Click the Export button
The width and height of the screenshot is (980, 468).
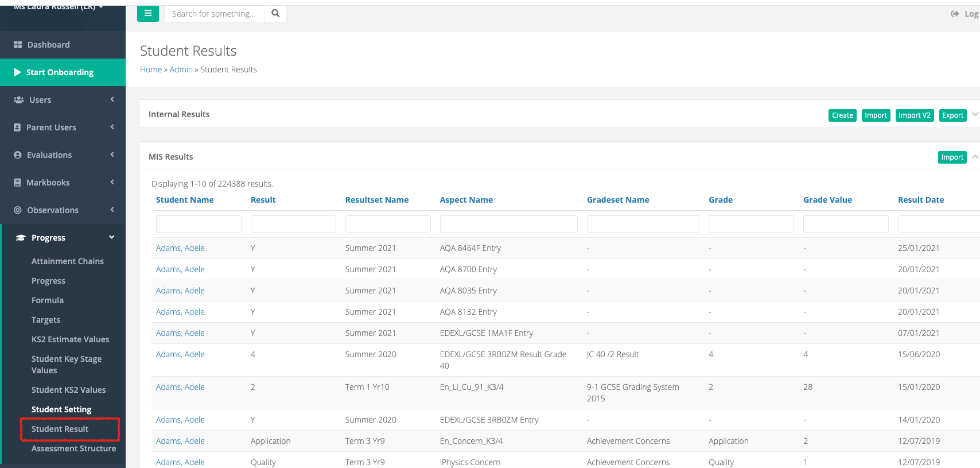(952, 115)
